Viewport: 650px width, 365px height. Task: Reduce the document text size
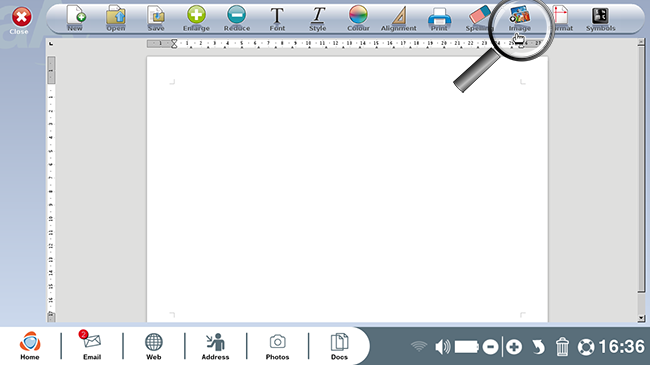click(237, 19)
